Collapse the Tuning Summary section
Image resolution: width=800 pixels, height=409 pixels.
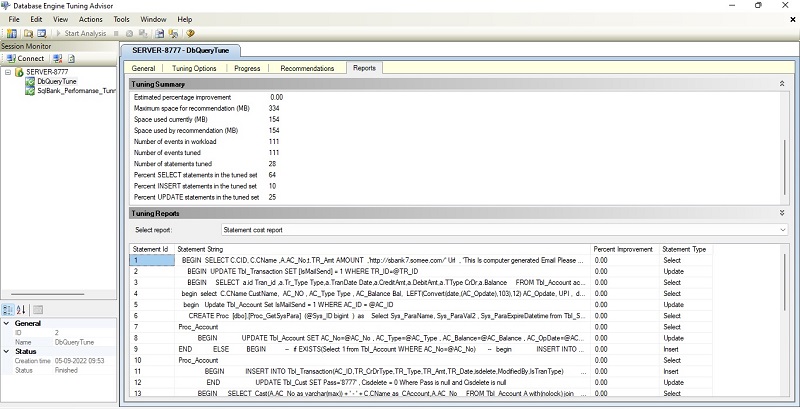(782, 84)
